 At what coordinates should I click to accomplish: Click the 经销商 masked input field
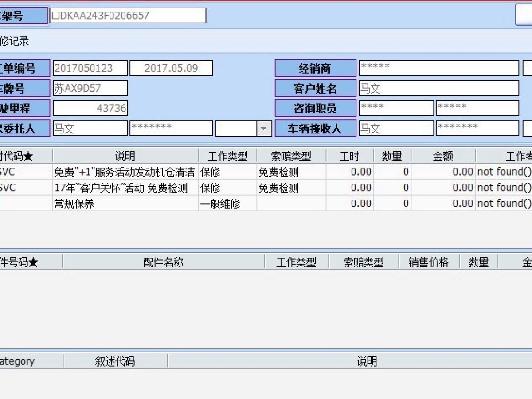(438, 68)
